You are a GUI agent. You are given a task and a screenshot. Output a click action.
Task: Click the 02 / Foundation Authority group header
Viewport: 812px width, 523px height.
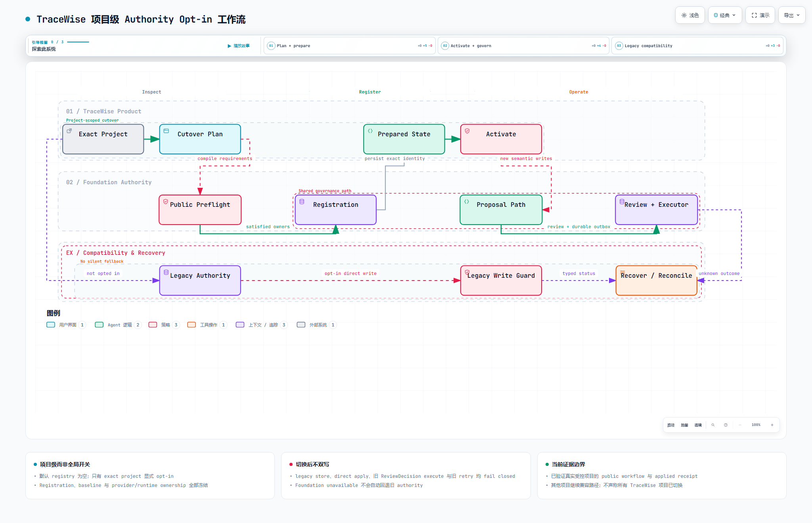109,182
